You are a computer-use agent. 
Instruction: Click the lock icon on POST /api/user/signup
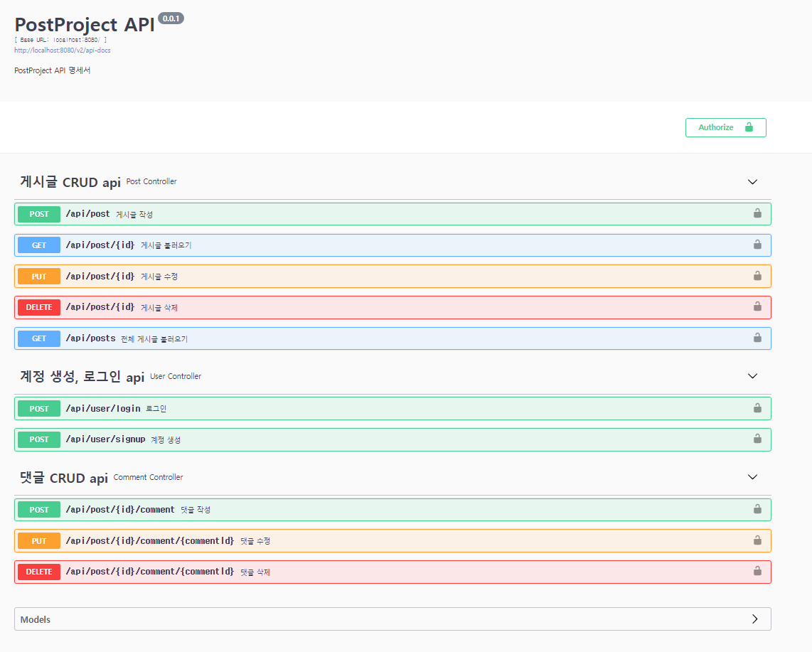click(x=757, y=439)
